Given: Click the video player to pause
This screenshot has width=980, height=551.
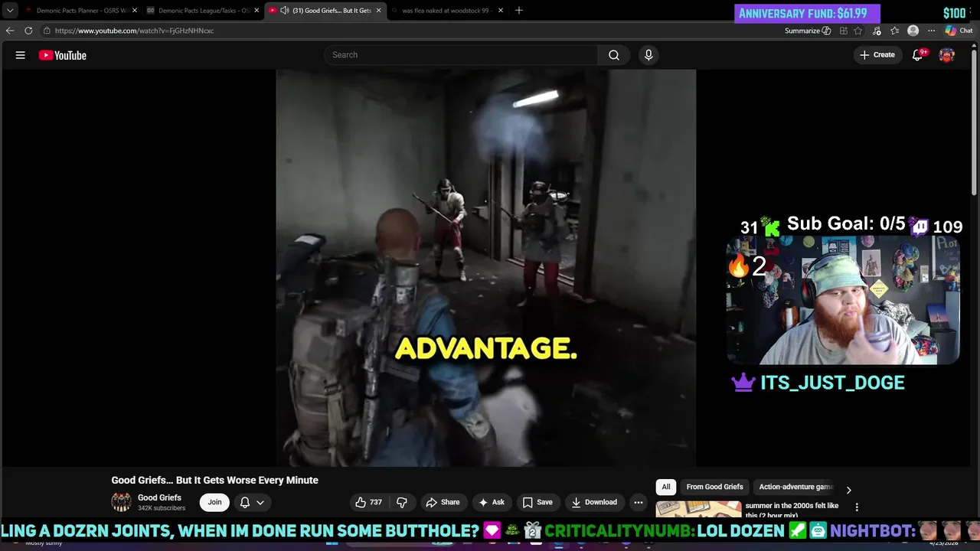Looking at the screenshot, I should pos(486,268).
